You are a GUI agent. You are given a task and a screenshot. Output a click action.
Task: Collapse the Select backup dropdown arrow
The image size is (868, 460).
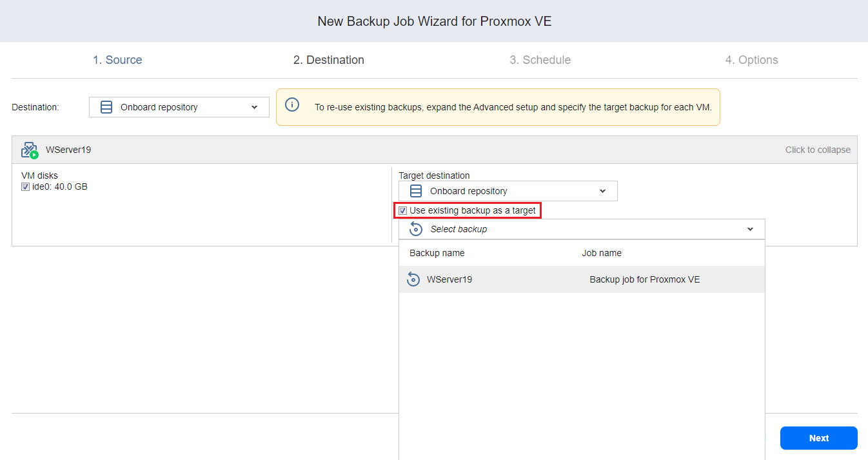(x=750, y=229)
